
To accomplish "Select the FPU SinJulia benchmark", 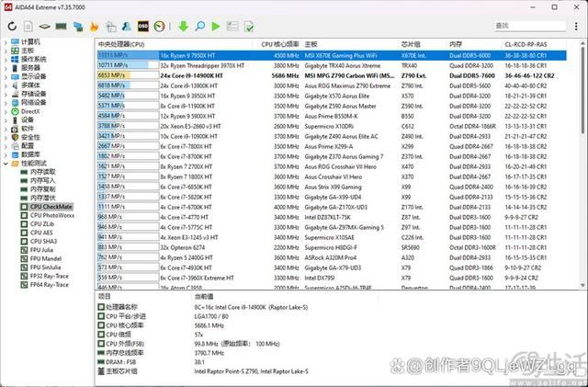I will (45, 267).
